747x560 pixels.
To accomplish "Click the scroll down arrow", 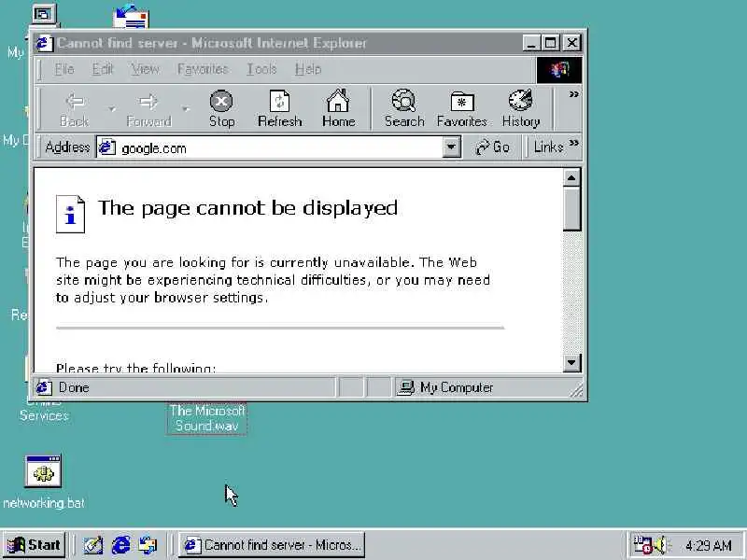I will tap(571, 363).
